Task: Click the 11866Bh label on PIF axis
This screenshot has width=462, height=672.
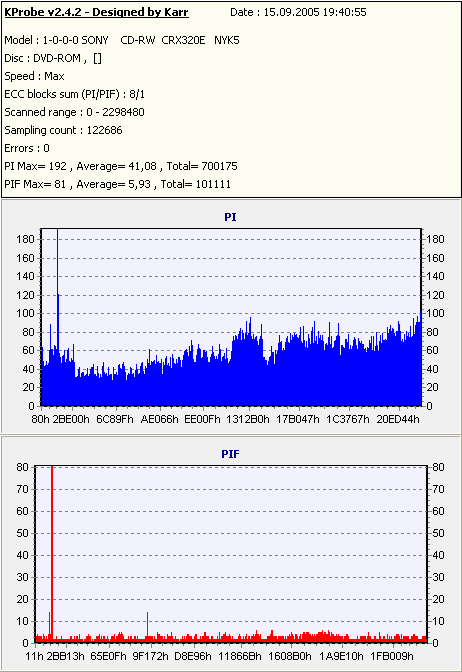Action: point(240,656)
